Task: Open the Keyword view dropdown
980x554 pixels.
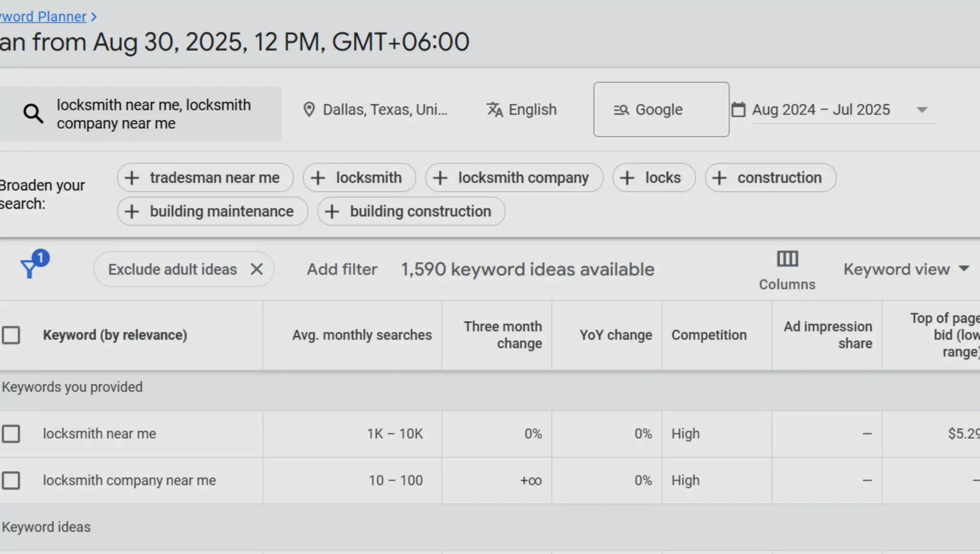Action: tap(907, 269)
